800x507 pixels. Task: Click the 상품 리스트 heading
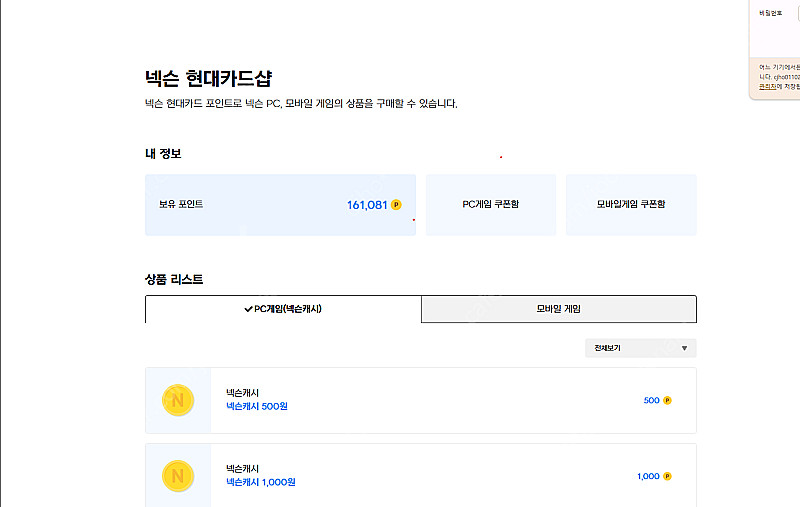(174, 279)
